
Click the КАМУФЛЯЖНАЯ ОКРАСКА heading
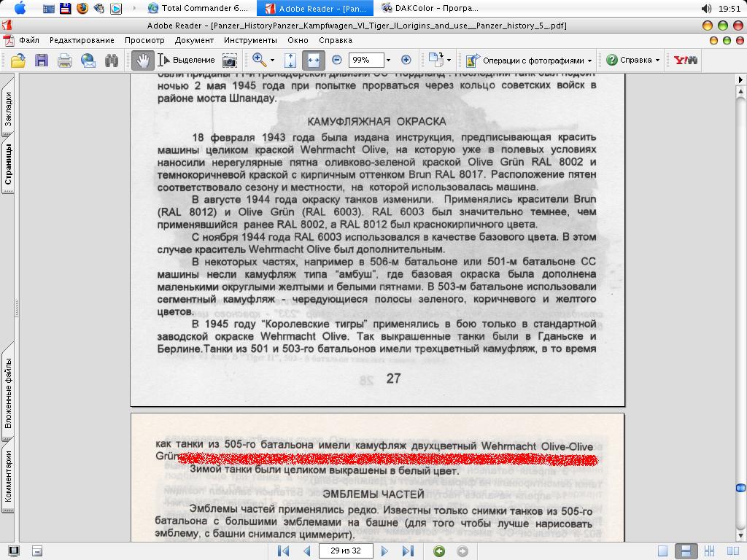pyautogui.click(x=376, y=122)
